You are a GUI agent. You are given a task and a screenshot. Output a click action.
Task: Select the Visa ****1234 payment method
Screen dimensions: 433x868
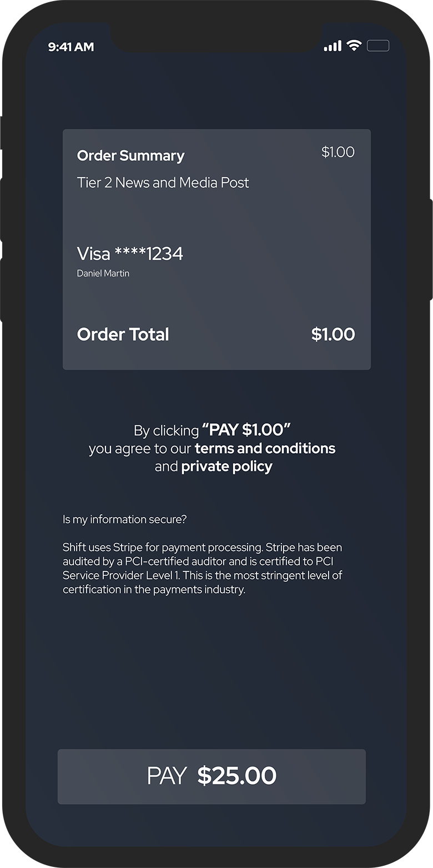[130, 254]
